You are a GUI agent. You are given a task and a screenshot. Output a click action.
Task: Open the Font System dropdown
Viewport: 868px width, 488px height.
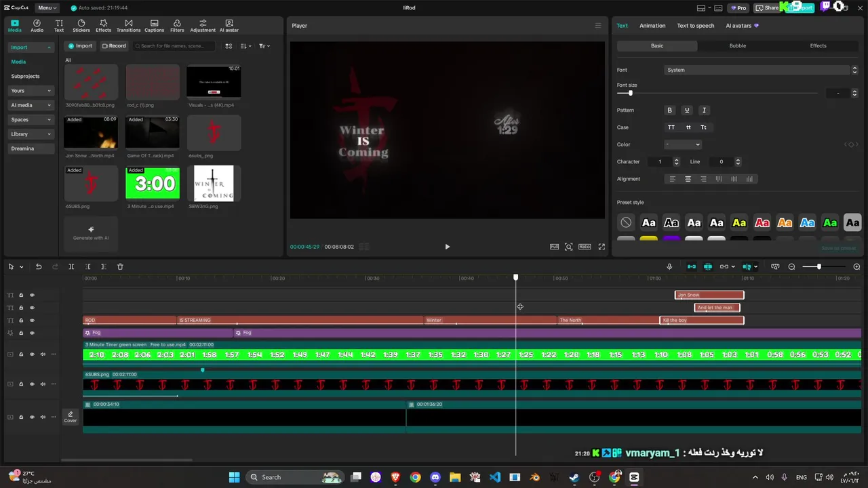[x=761, y=70]
